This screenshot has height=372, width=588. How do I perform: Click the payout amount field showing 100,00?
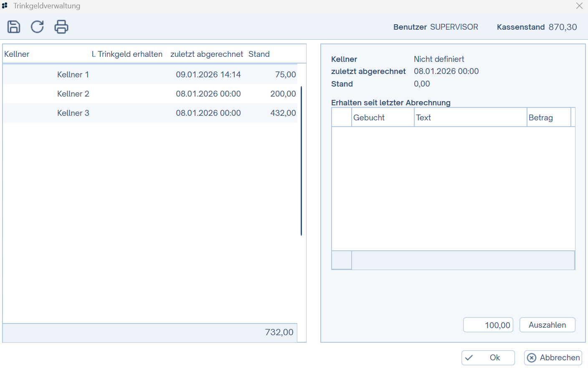click(x=488, y=325)
